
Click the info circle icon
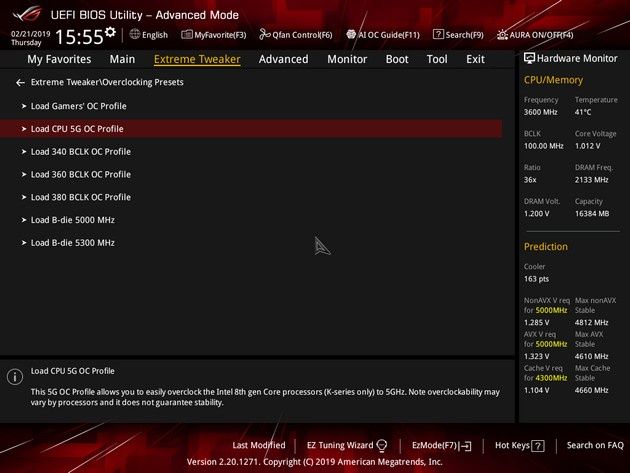[15, 377]
